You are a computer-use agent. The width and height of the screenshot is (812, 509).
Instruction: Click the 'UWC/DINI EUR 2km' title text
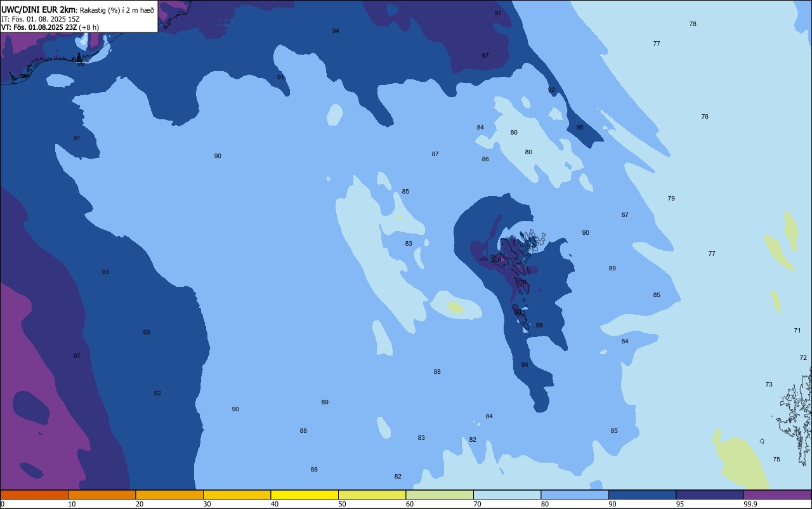tap(39, 10)
